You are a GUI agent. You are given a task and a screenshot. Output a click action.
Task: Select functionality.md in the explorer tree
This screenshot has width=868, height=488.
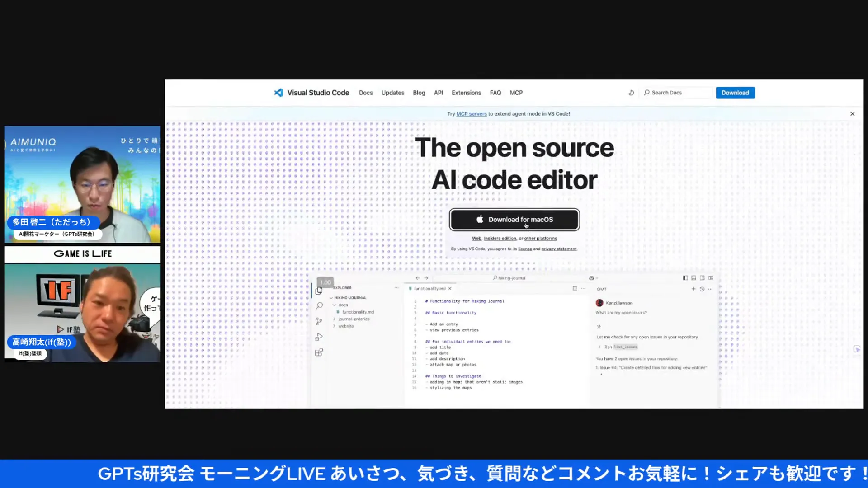pyautogui.click(x=355, y=312)
